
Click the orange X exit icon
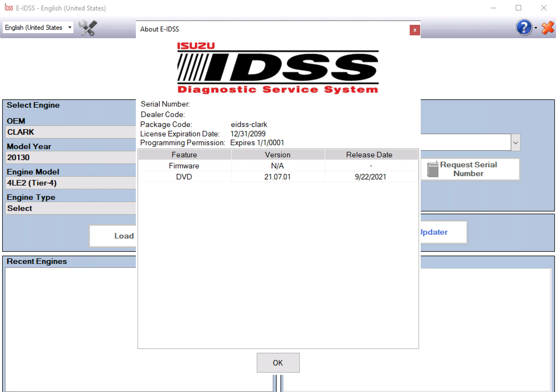click(x=547, y=28)
